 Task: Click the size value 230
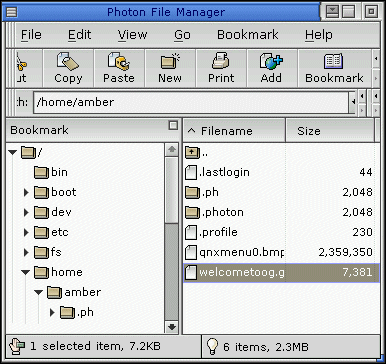[x=362, y=232]
